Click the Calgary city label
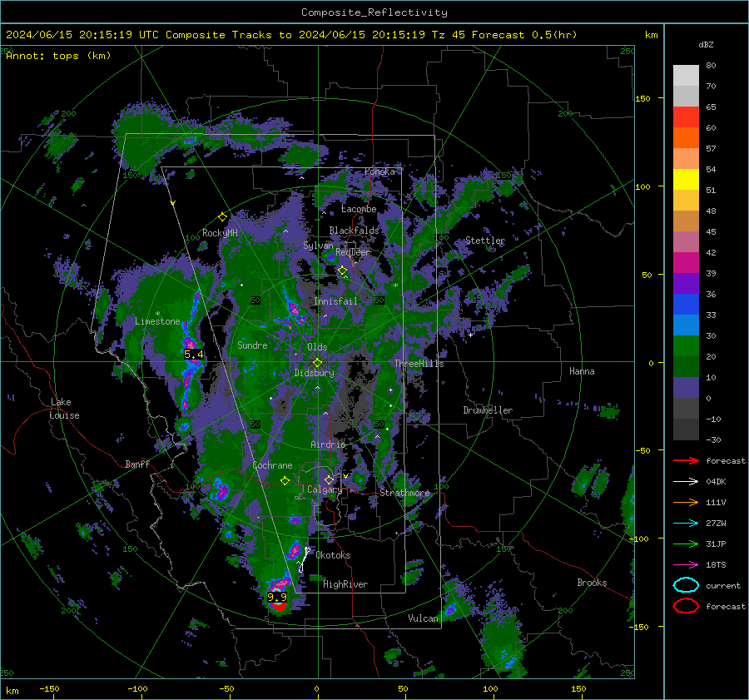This screenshot has height=700, width=749. tap(325, 489)
